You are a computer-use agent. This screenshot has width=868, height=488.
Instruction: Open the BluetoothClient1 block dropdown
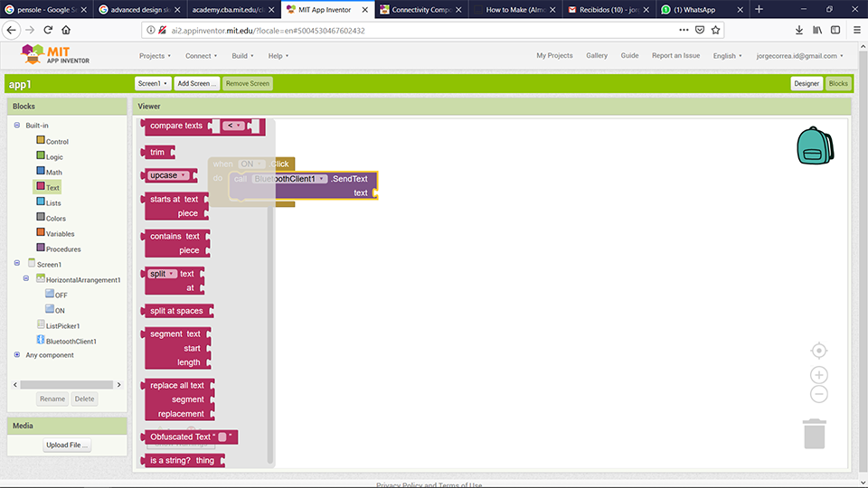tap(289, 179)
